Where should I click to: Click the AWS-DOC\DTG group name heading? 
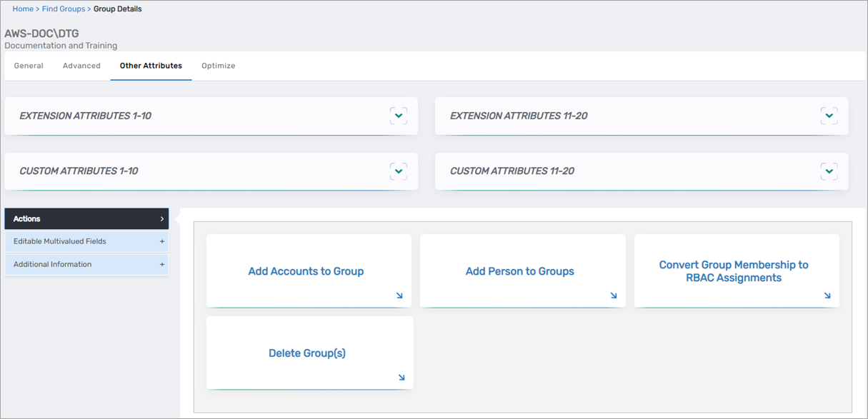pos(41,33)
